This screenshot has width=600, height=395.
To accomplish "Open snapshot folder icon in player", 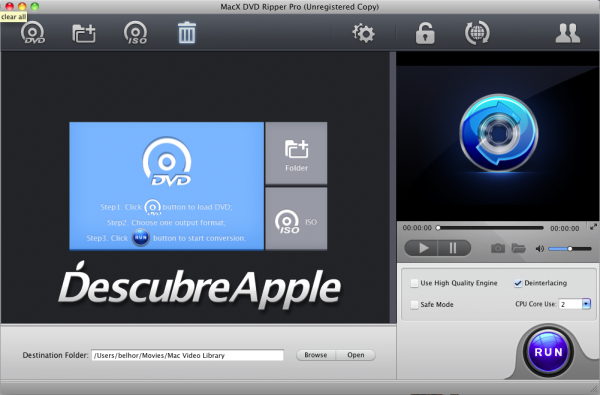I will 518,248.
